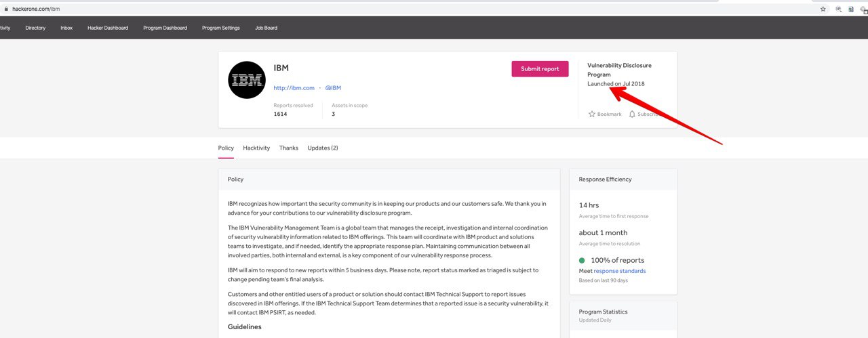
Task: Click the 14 hrs first response value
Action: pos(589,205)
